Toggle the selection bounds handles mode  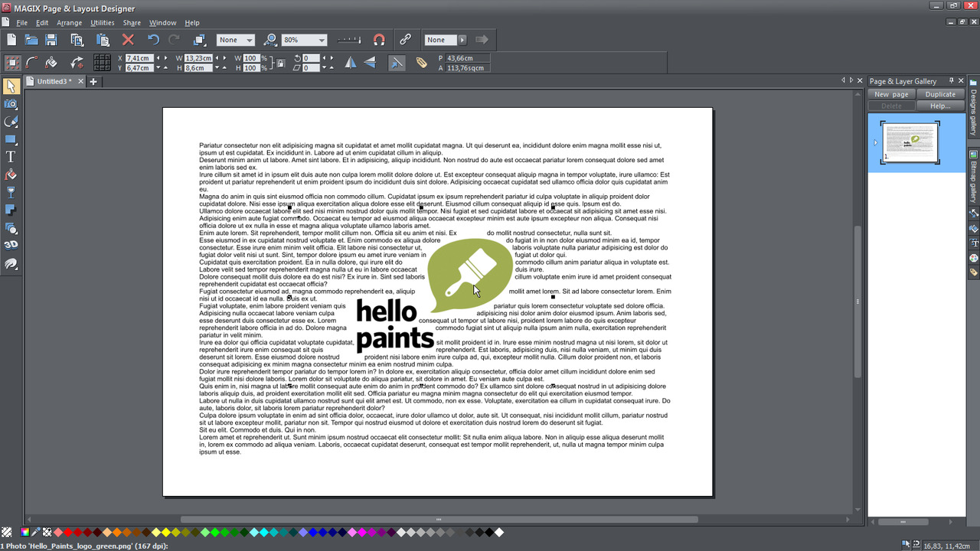pos(12,63)
